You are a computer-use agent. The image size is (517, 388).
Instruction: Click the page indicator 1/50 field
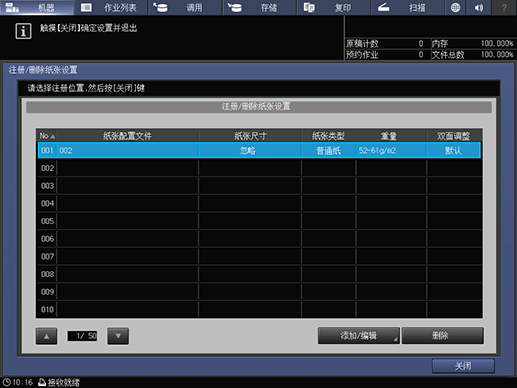coord(82,336)
